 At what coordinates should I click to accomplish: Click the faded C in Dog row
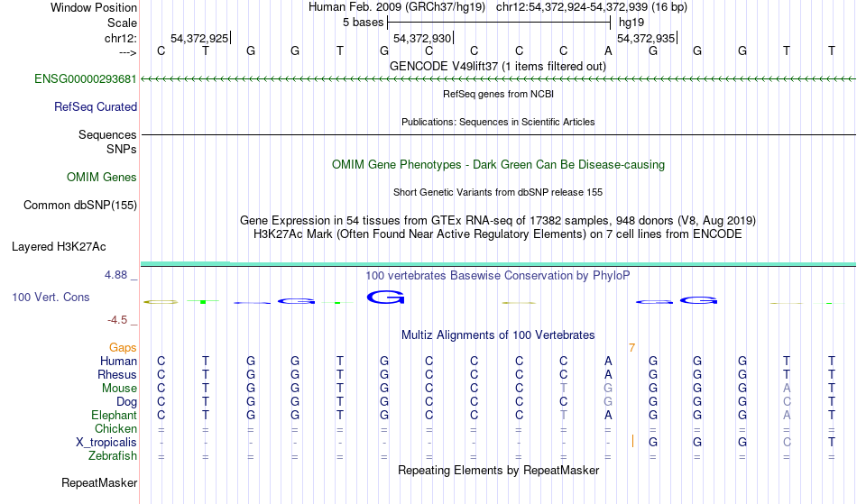pos(787,402)
